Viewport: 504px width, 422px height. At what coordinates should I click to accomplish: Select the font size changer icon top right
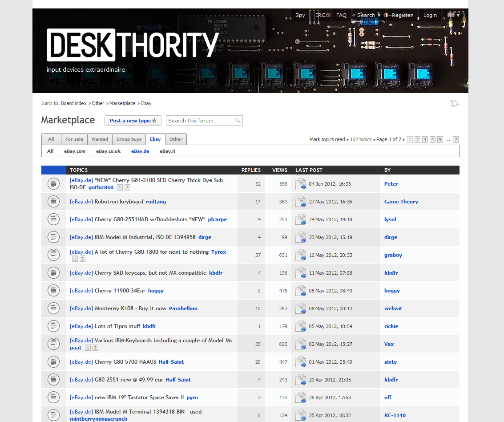click(x=455, y=103)
